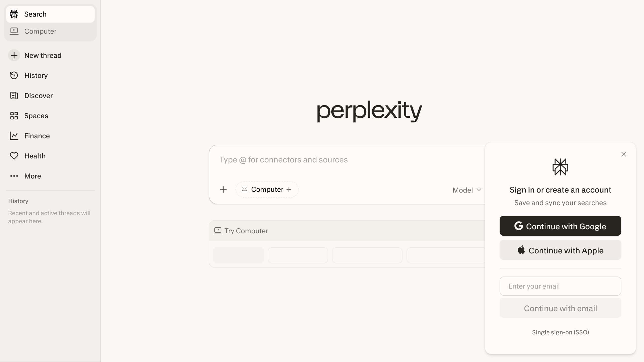This screenshot has height=362, width=644.
Task: Start a New thread
Action: pyautogui.click(x=43, y=55)
